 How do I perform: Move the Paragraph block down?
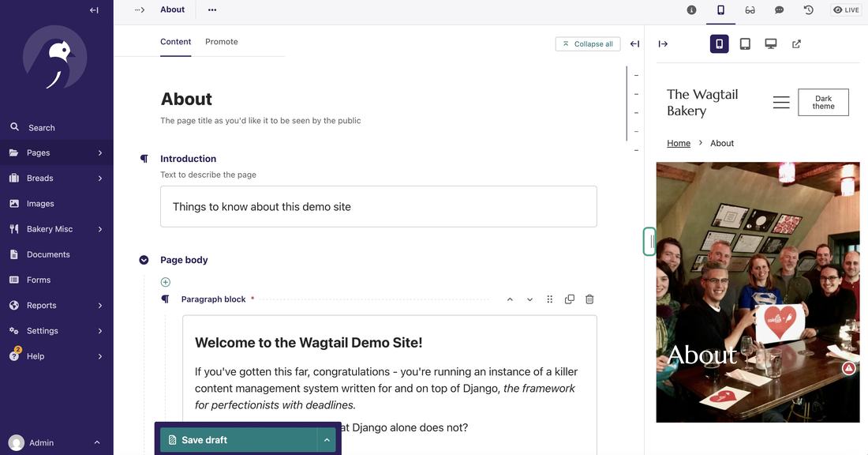click(529, 299)
